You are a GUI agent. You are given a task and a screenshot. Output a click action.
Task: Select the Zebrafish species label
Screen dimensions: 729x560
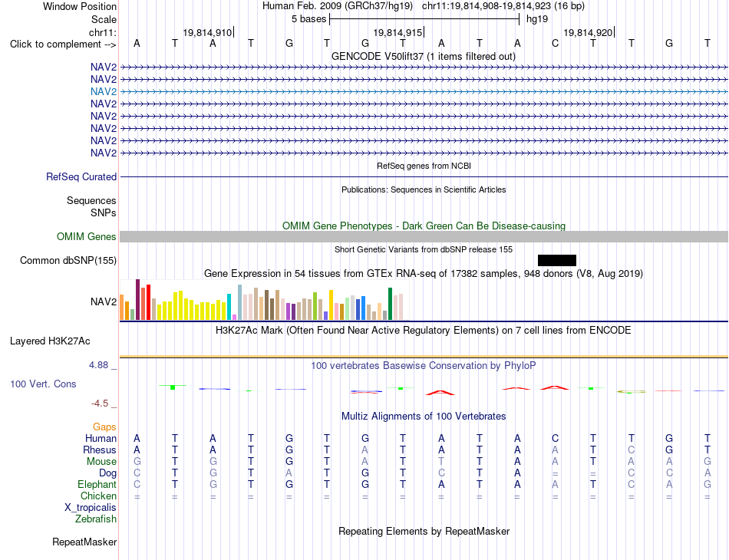click(x=96, y=519)
